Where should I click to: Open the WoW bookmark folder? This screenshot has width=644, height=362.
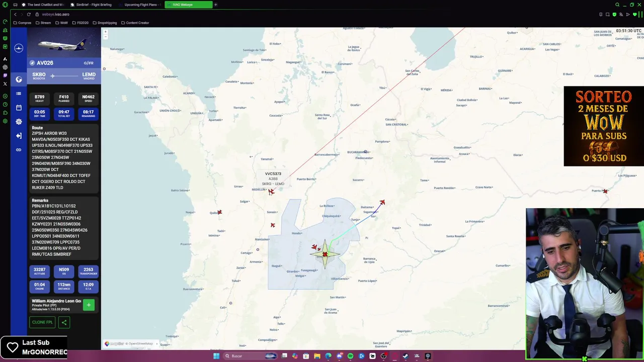[x=61, y=23]
